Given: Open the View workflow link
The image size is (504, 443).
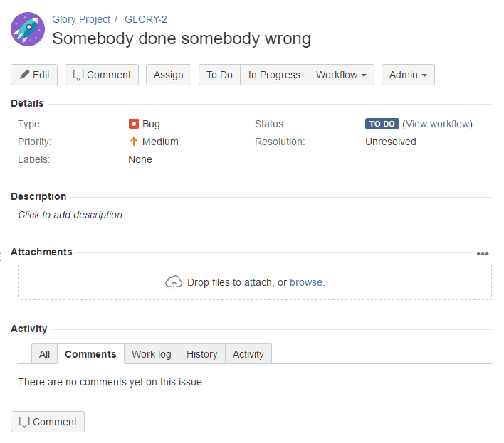Looking at the screenshot, I should click(x=437, y=124).
